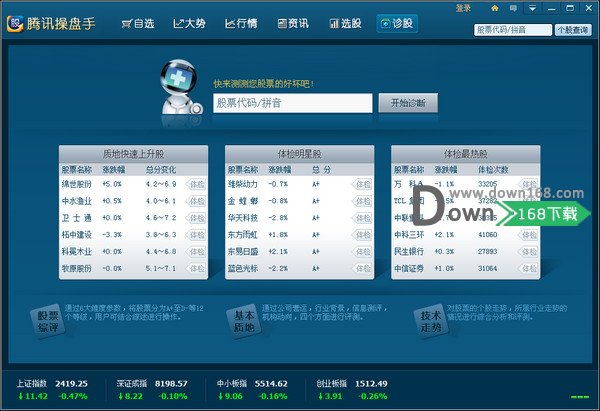Image resolution: width=600 pixels, height=411 pixels.
Task: Switch to the 大势 tab
Action: tap(189, 24)
